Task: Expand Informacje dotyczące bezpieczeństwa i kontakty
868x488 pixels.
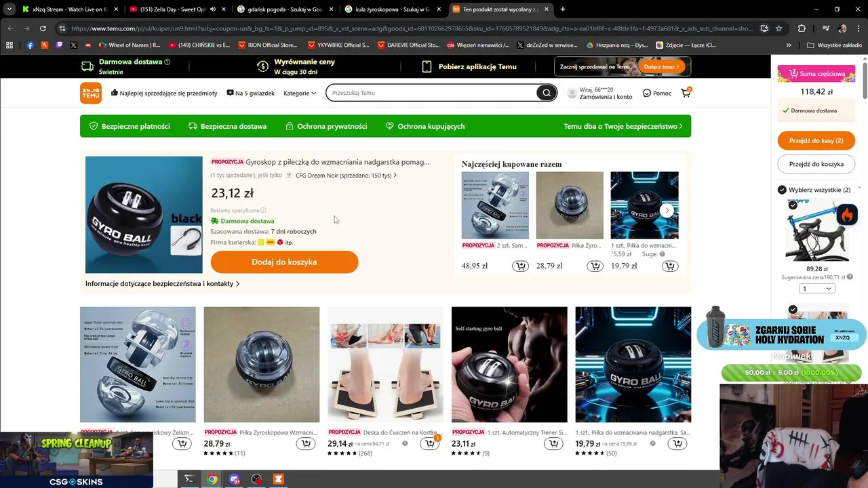Action: [x=163, y=284]
